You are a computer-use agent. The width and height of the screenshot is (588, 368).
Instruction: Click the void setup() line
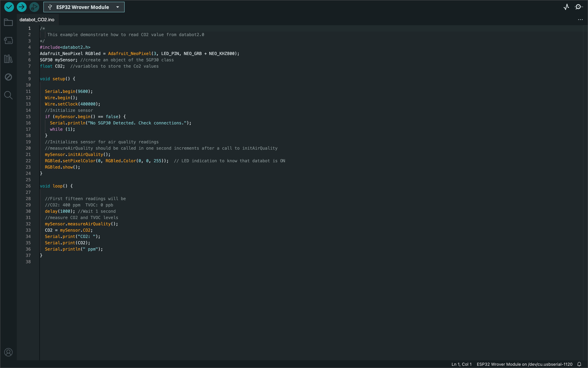(x=58, y=79)
